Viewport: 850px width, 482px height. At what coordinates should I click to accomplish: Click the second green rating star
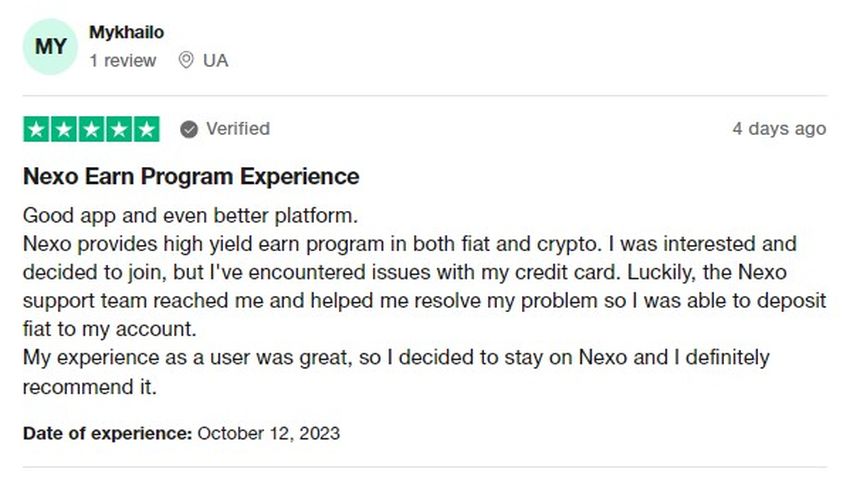point(64,129)
